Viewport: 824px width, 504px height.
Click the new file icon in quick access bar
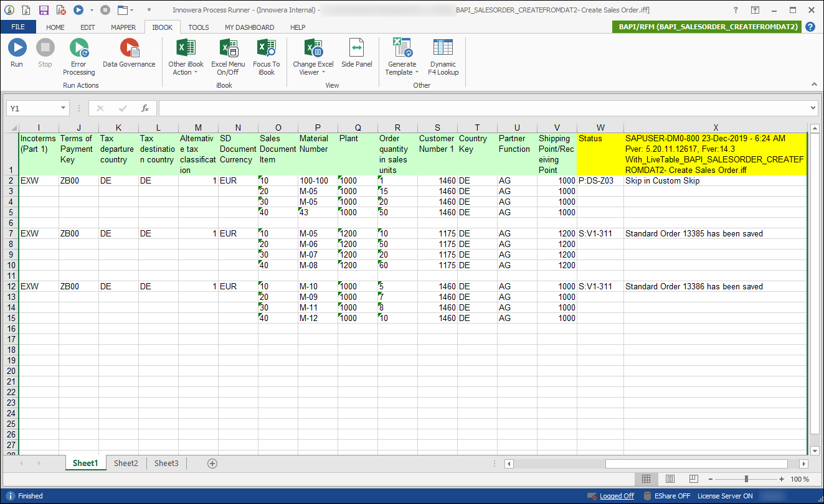click(x=26, y=10)
